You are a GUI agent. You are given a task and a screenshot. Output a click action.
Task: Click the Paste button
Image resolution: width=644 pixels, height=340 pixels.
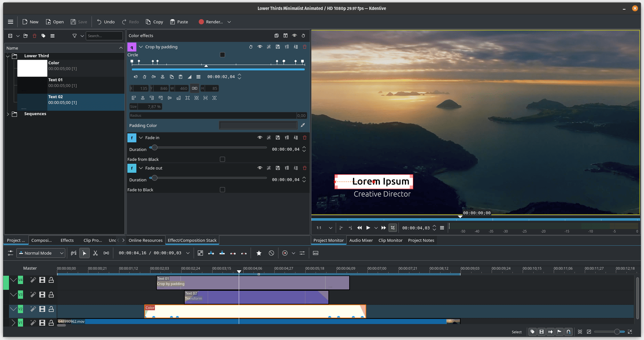pos(179,22)
